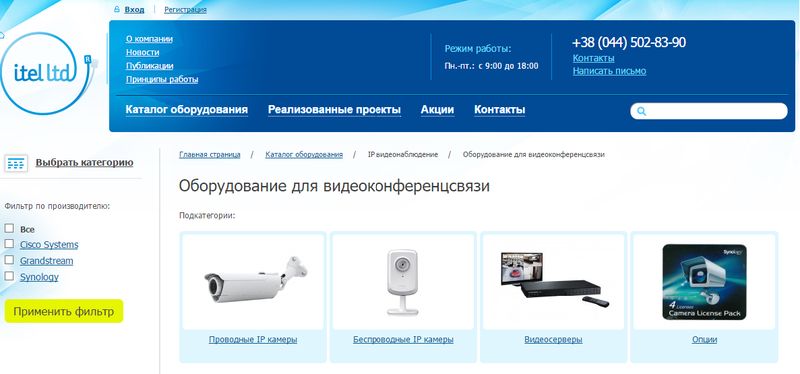
Task: Click the Написать письмо link
Action: [609, 71]
